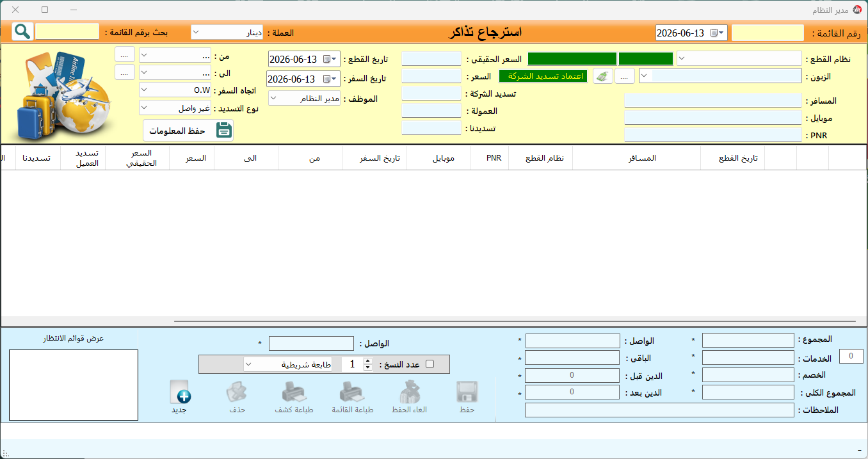This screenshot has height=459, width=868.
Task: Click the المسافر passenger input field
Action: point(712,101)
